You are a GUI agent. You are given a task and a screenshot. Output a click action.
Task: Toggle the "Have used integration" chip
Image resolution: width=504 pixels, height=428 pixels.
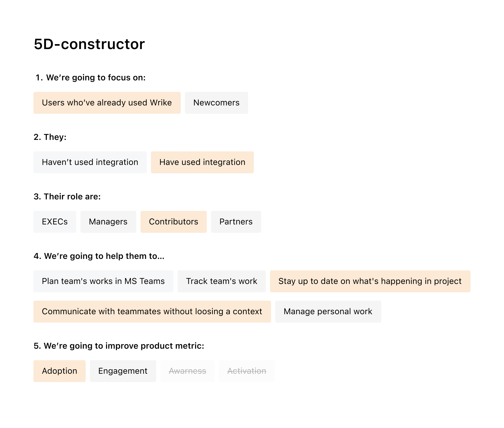pos(202,162)
